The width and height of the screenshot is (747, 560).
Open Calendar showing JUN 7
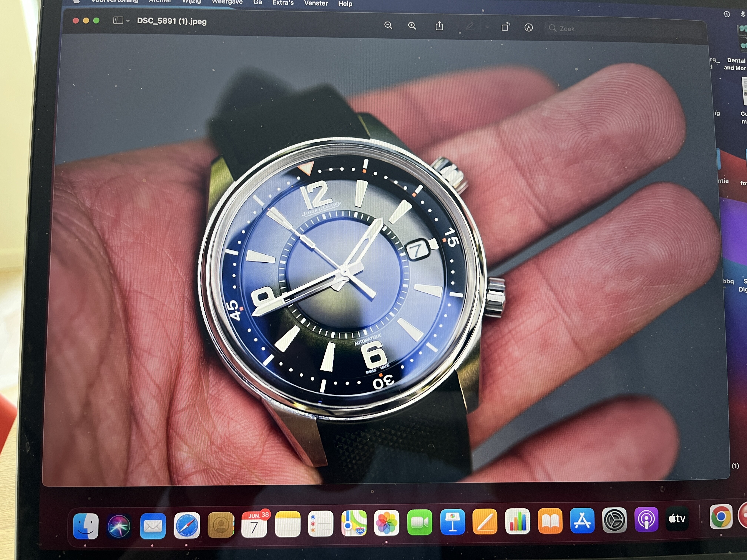tap(254, 525)
